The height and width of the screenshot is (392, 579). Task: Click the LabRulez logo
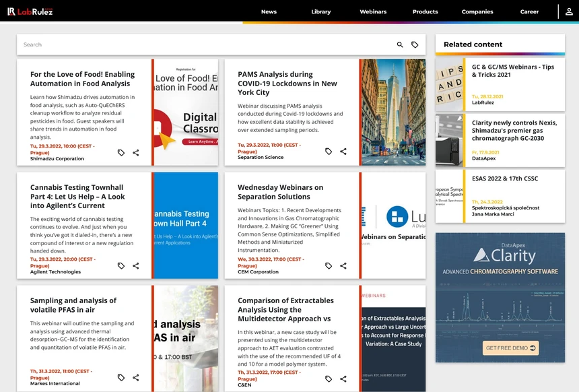(x=30, y=11)
